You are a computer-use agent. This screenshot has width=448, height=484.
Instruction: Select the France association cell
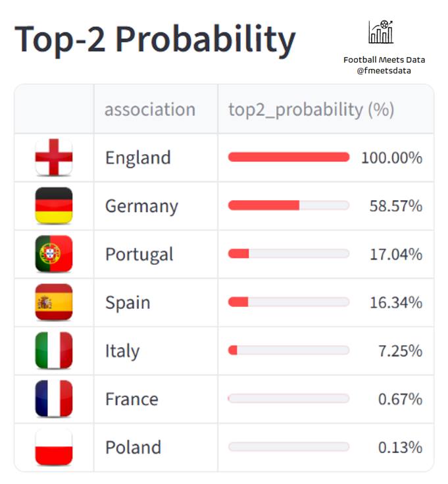pos(132,399)
